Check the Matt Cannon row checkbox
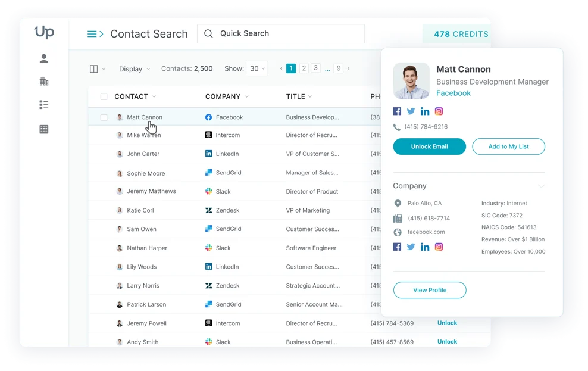 click(x=104, y=118)
